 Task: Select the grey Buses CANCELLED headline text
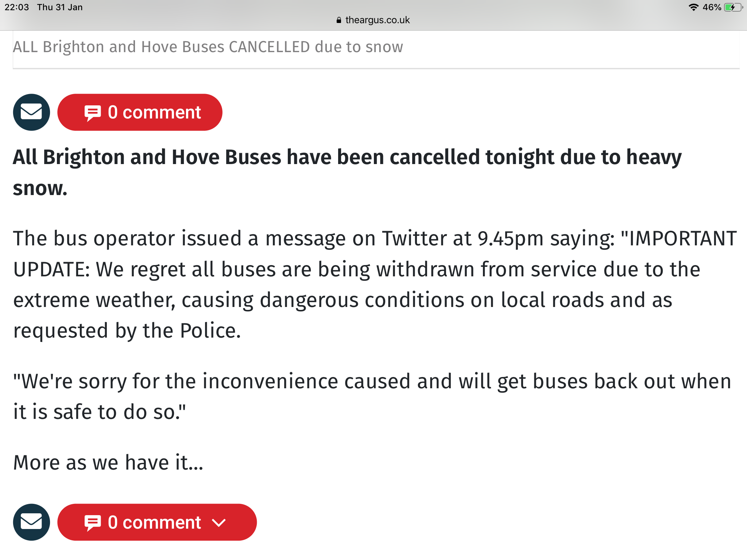tap(208, 47)
